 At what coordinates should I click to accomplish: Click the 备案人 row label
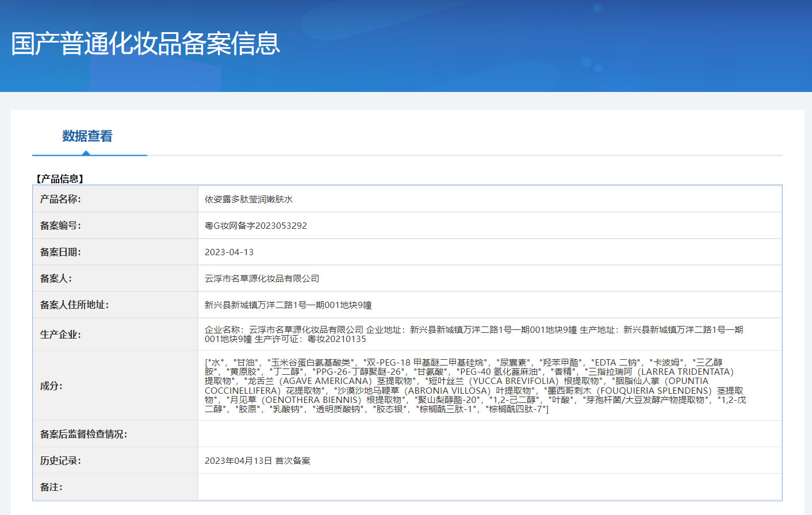click(x=56, y=278)
